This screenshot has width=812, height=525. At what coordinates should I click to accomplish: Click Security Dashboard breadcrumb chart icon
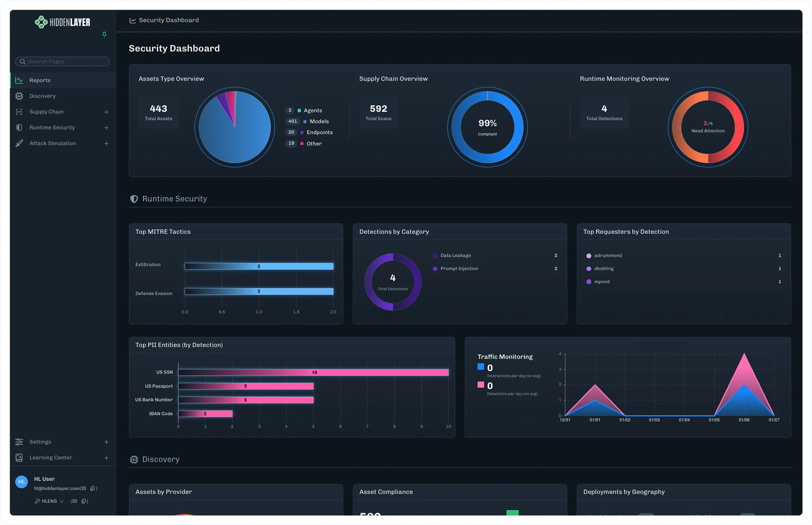(132, 21)
